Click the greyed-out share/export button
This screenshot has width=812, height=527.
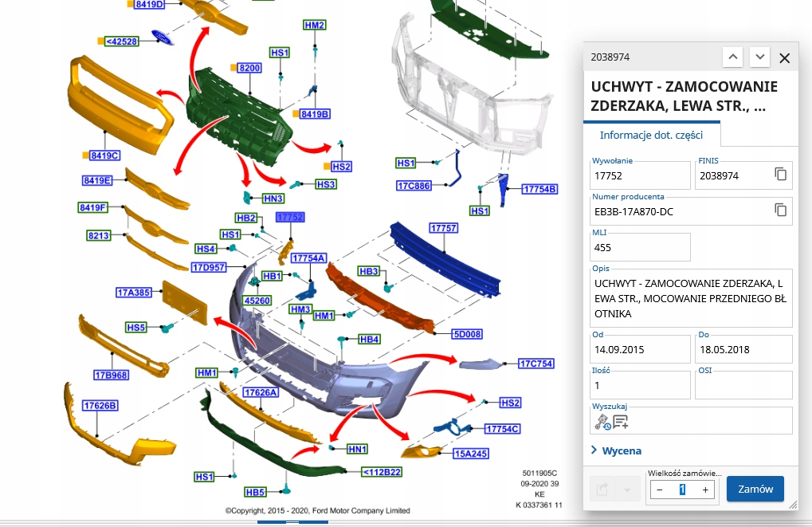pyautogui.click(x=602, y=490)
